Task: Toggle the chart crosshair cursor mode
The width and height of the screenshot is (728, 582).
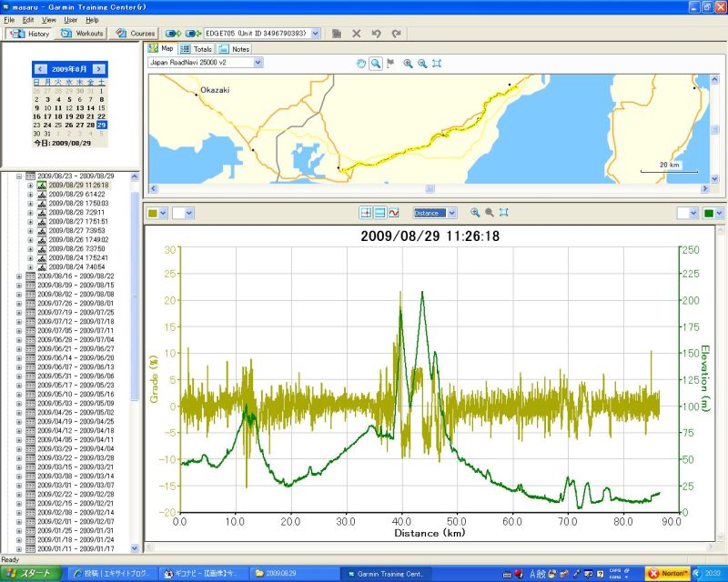Action: coord(366,213)
